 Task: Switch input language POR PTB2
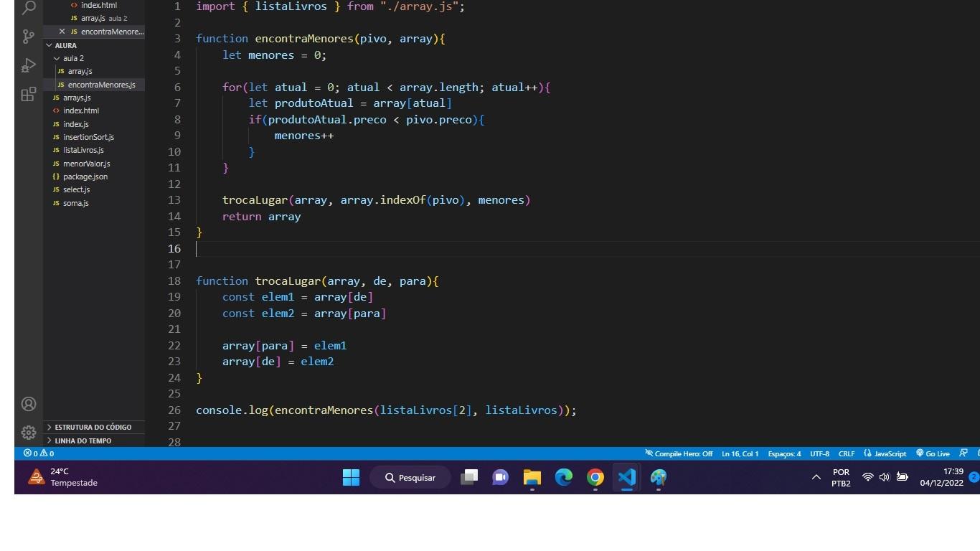[841, 477]
